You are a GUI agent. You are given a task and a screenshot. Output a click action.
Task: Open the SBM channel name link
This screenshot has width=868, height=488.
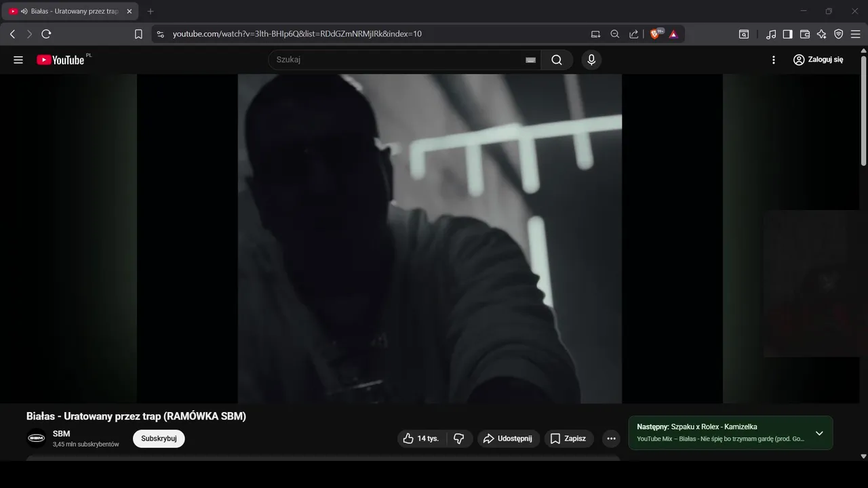point(61,434)
